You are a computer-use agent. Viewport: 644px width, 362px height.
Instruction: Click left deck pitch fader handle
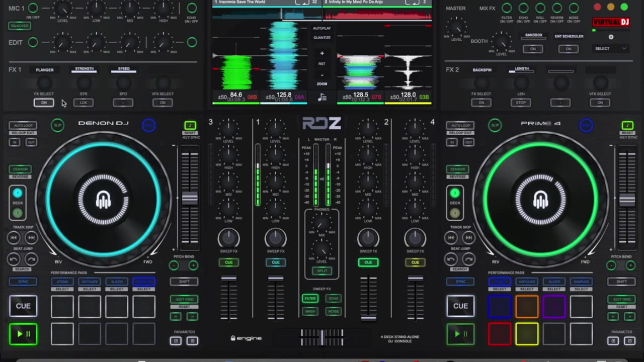(190, 198)
